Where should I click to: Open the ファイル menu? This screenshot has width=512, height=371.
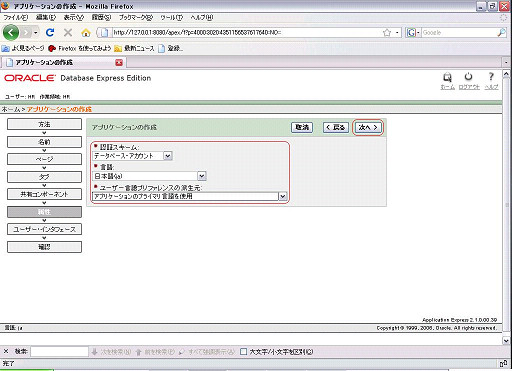pyautogui.click(x=16, y=17)
